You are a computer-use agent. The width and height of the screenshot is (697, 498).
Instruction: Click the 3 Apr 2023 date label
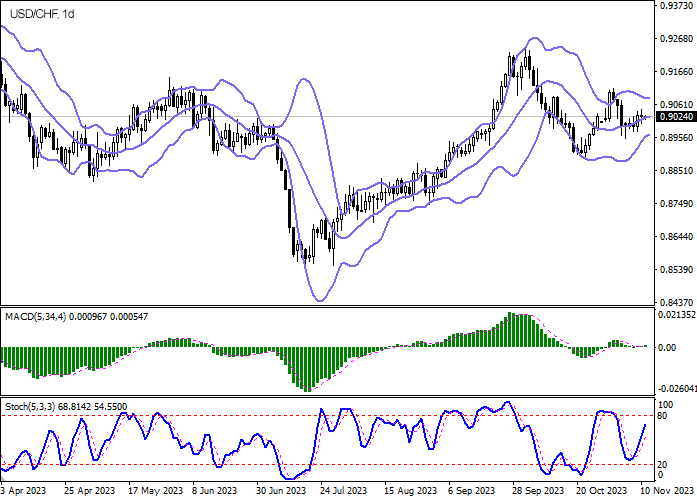pyautogui.click(x=23, y=491)
